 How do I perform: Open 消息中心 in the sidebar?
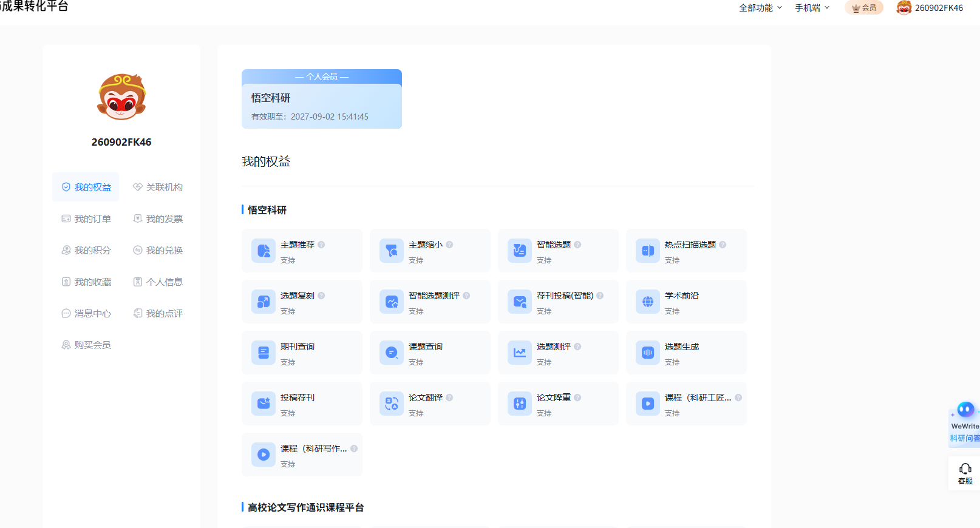pos(86,313)
